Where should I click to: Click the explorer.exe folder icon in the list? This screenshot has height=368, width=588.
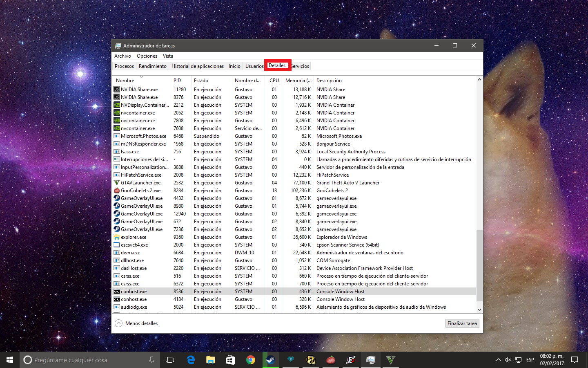point(117,237)
